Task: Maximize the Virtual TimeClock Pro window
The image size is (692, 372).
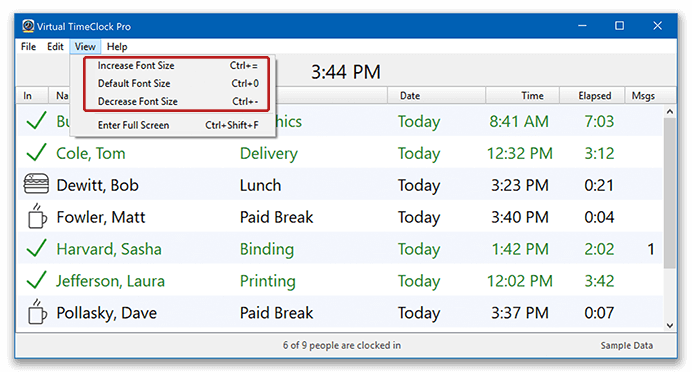Action: coord(620,26)
